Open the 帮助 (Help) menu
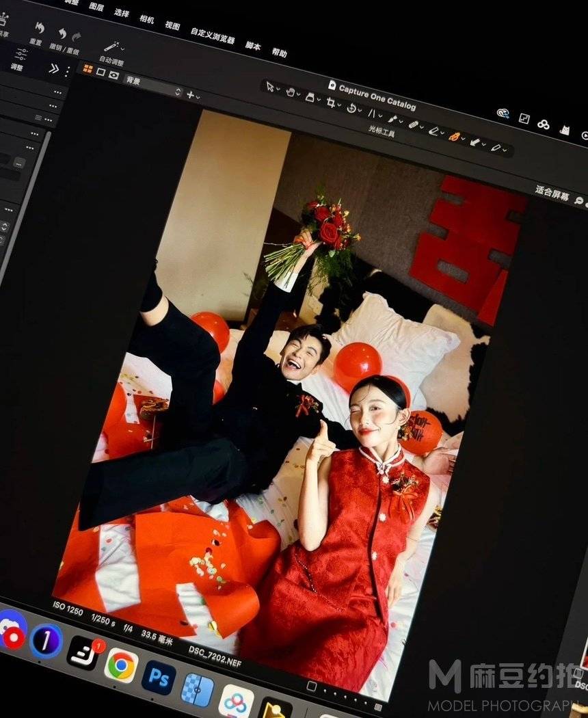Image resolution: width=588 pixels, height=718 pixels. [x=280, y=53]
